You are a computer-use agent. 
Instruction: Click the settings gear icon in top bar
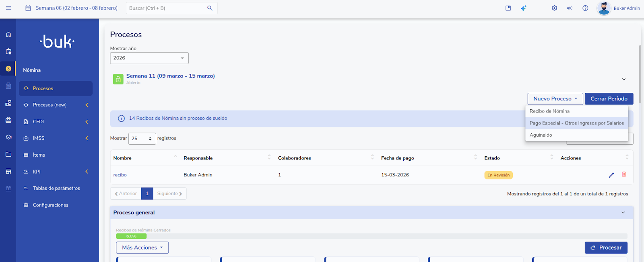click(x=554, y=8)
